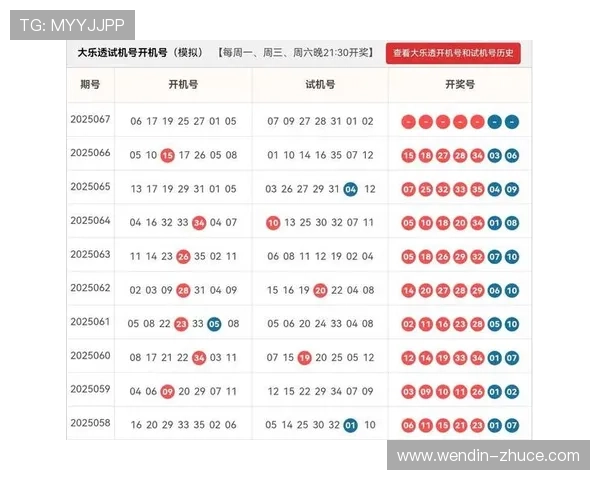Select the 开奖号 column header
The height and width of the screenshot is (480, 600).
pos(460,85)
